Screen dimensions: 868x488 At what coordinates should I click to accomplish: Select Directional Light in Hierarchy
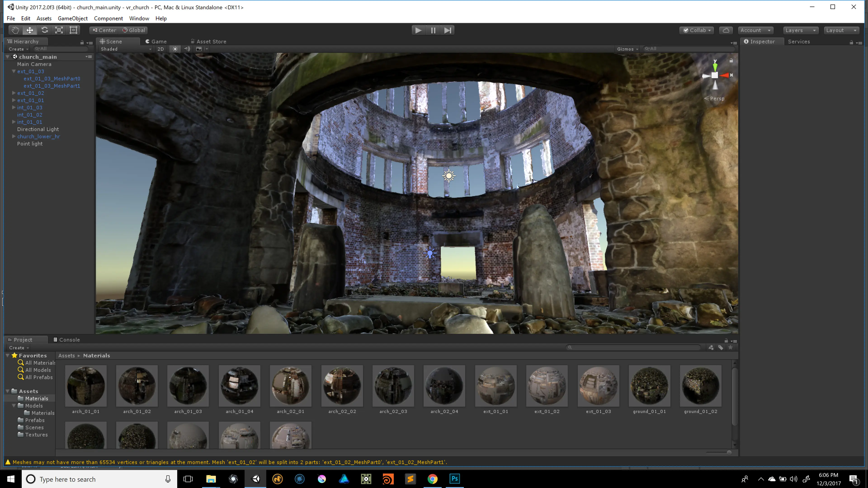(x=38, y=129)
